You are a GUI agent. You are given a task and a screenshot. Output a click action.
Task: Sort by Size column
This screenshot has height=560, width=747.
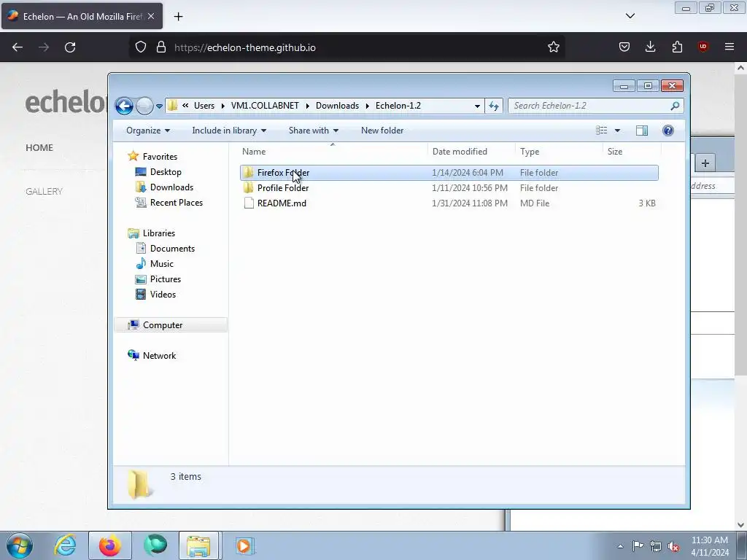pos(632,152)
